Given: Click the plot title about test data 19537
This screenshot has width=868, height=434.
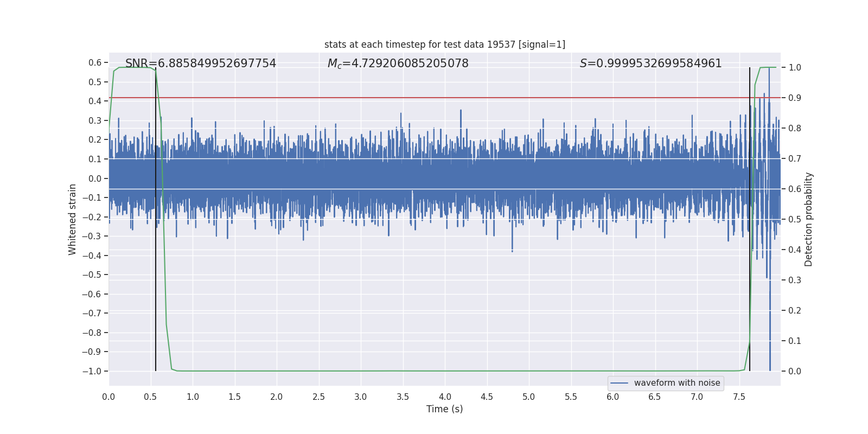Looking at the screenshot, I should (x=444, y=44).
